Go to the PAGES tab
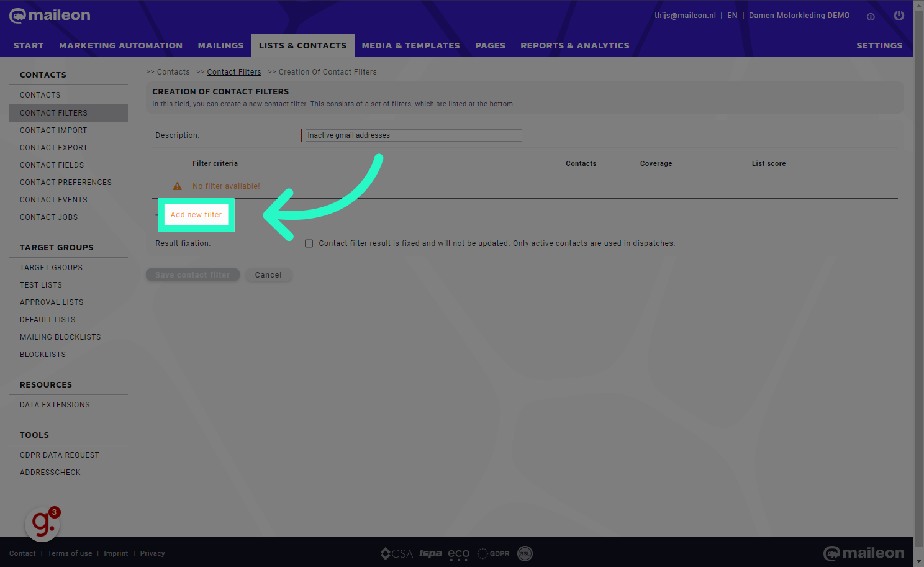Screen dimensions: 924x567 click(490, 45)
